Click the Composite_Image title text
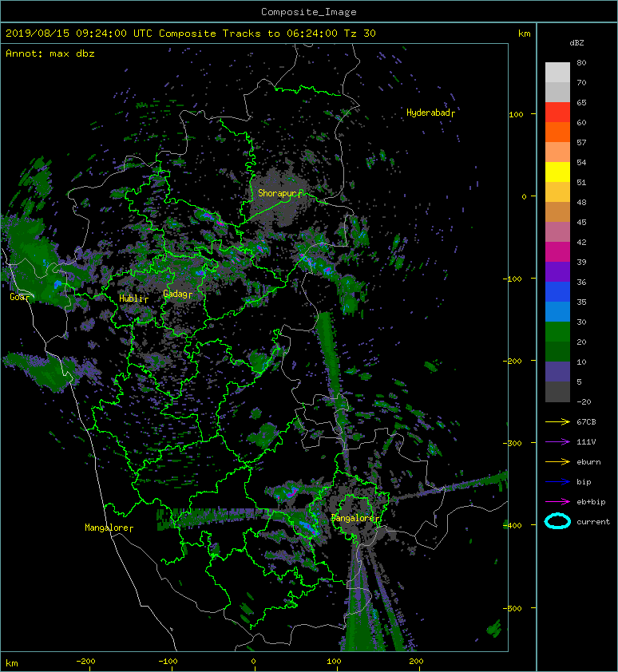This screenshot has width=618, height=672. (x=309, y=12)
